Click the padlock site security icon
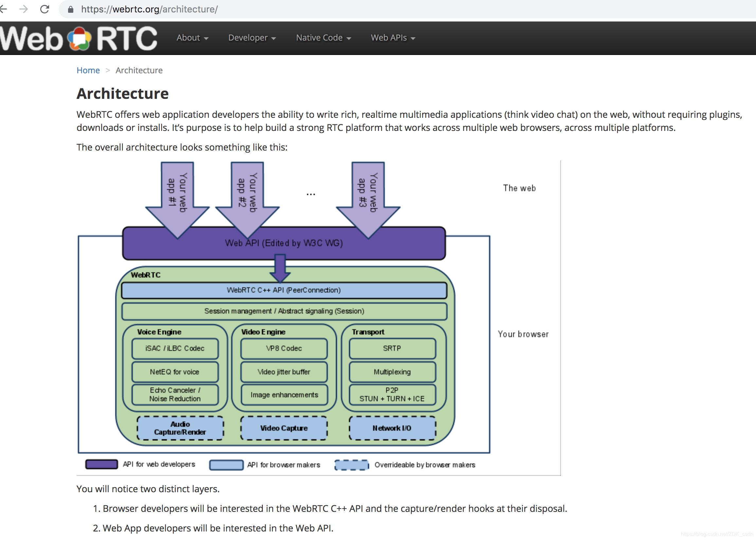Viewport: 756px width, 540px height. 70,9
